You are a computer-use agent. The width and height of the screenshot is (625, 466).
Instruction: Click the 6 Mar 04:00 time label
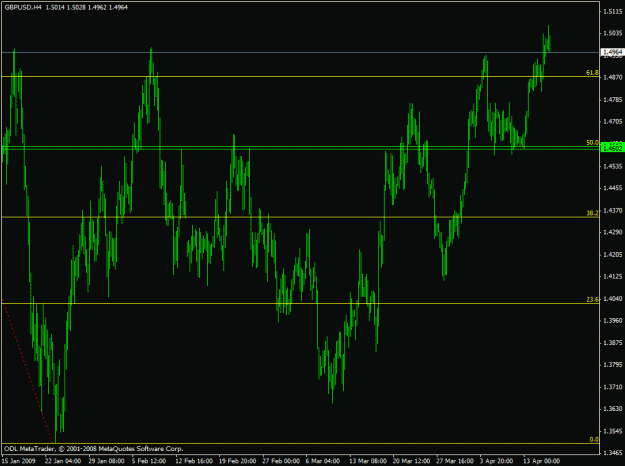tap(323, 461)
